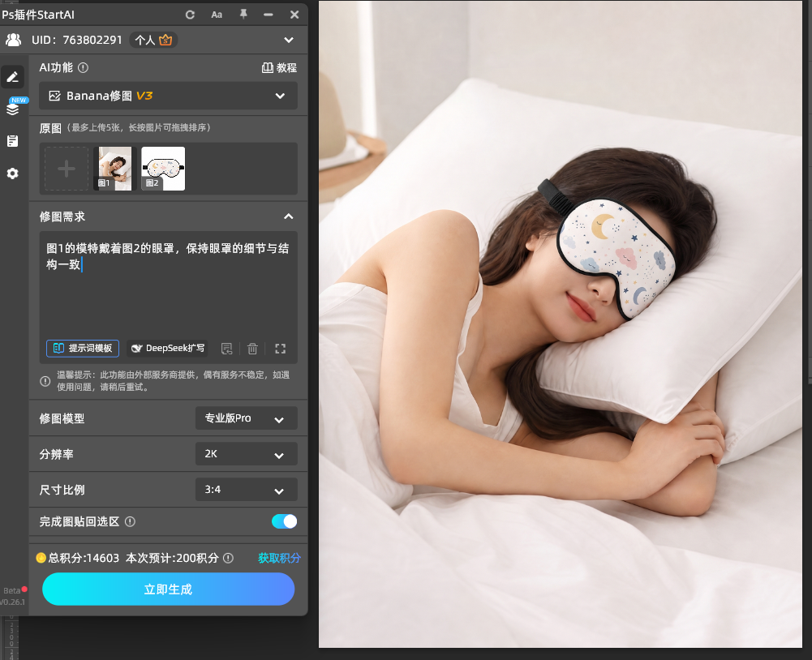Image resolution: width=812 pixels, height=660 pixels.
Task: Click the prompt history icon
Action: [x=227, y=349]
